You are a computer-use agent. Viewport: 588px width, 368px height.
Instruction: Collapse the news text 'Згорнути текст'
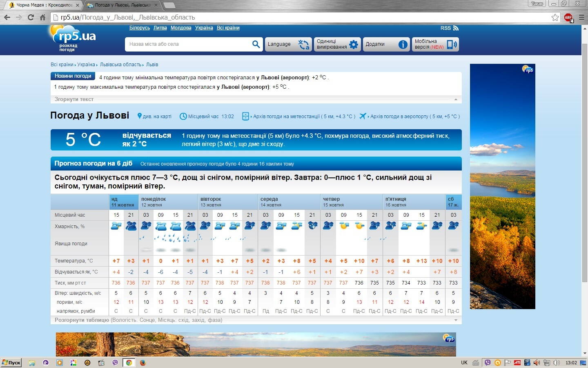tap(74, 99)
